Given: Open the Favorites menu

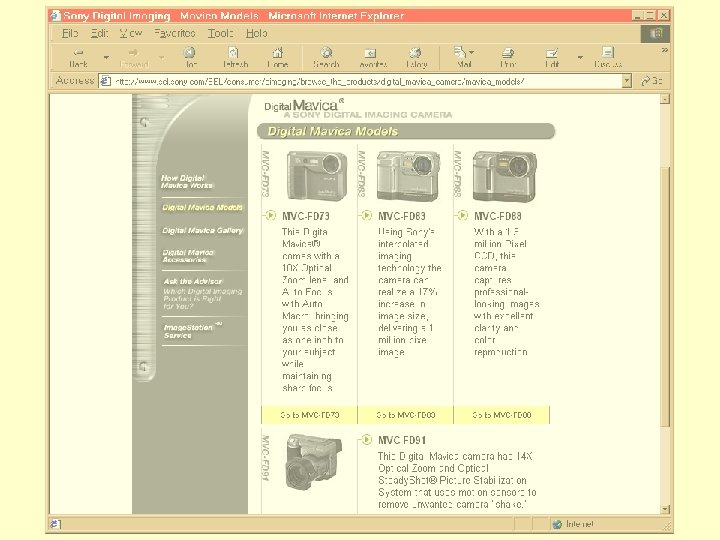Looking at the screenshot, I should coord(174,34).
